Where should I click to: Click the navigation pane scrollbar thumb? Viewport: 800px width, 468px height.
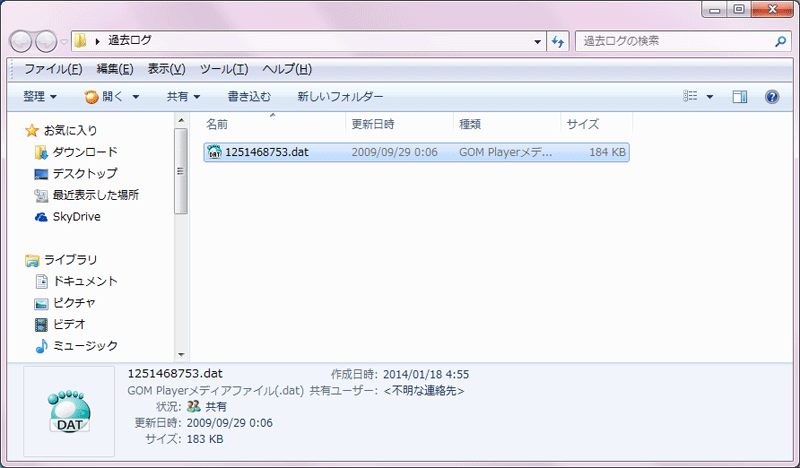[x=181, y=171]
